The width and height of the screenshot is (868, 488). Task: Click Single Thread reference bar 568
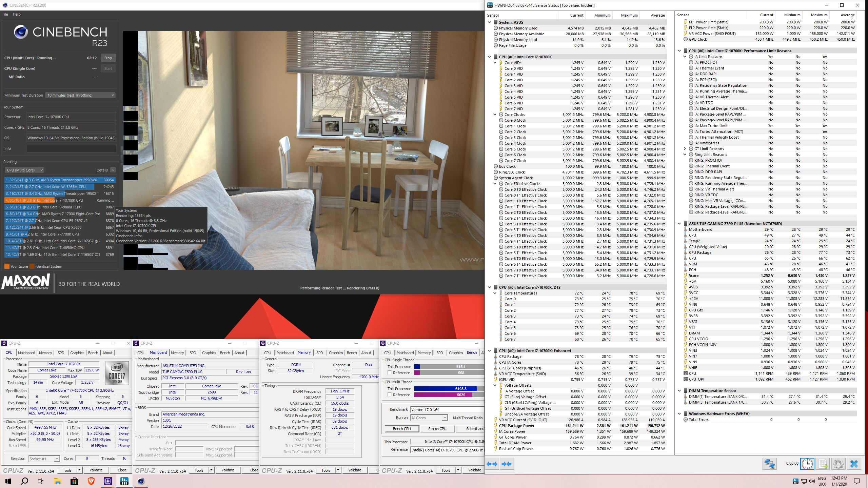449,373
